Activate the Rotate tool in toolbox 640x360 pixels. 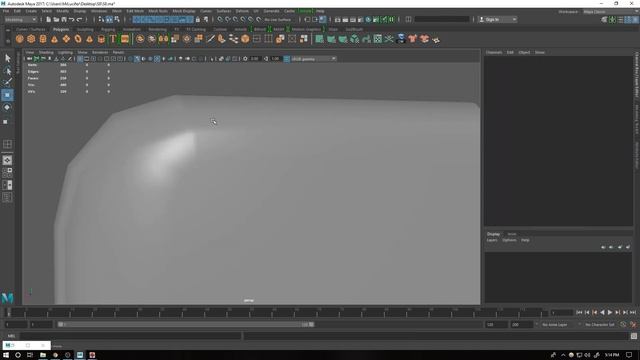pyautogui.click(x=7, y=107)
